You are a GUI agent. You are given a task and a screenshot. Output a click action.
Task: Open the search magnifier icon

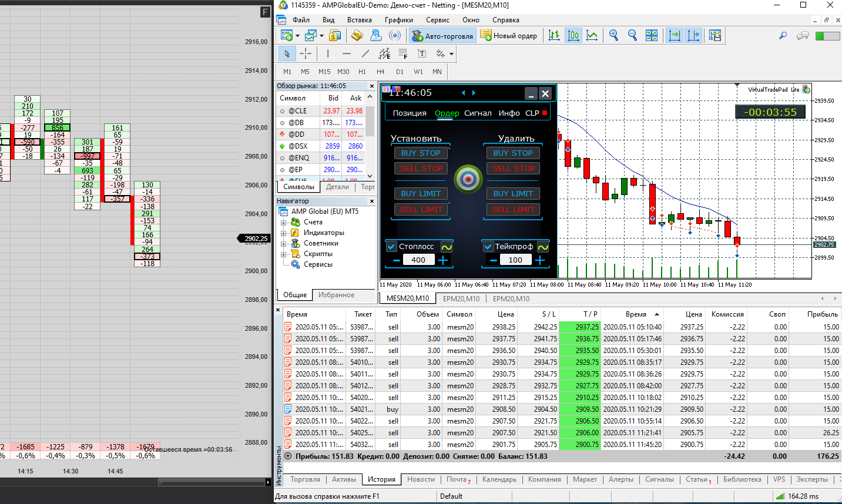783,36
